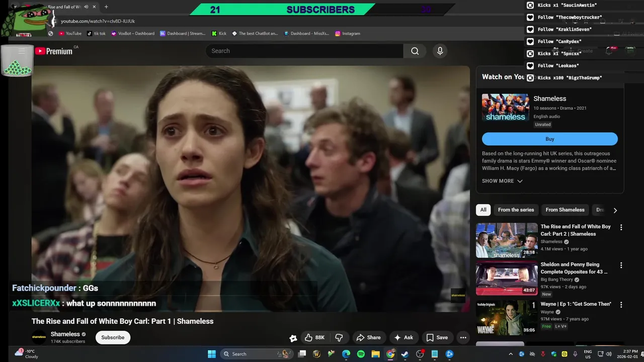Show more filter chips with right chevron

coord(615,210)
